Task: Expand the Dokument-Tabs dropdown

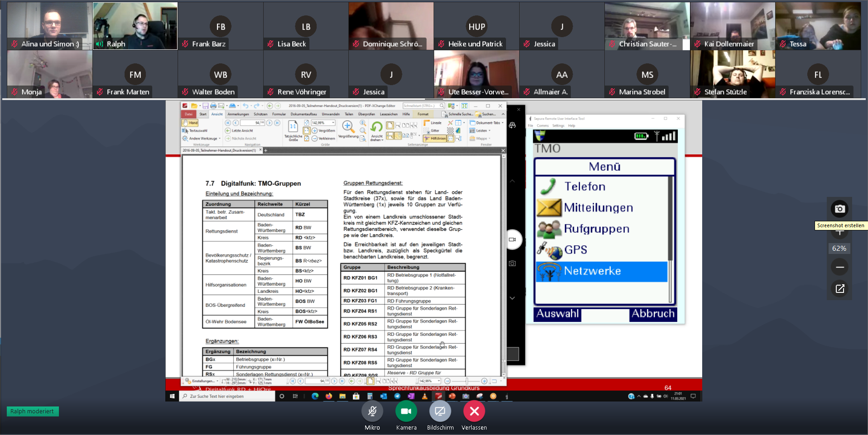Action: [x=502, y=123]
